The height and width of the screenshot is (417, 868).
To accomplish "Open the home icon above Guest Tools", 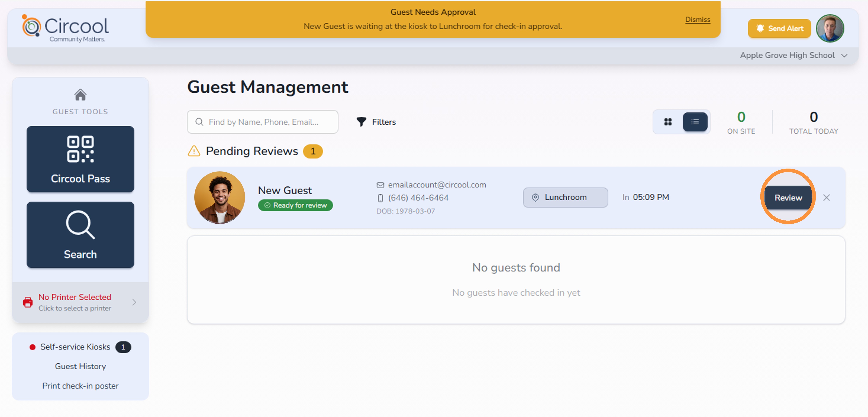I will [x=80, y=95].
